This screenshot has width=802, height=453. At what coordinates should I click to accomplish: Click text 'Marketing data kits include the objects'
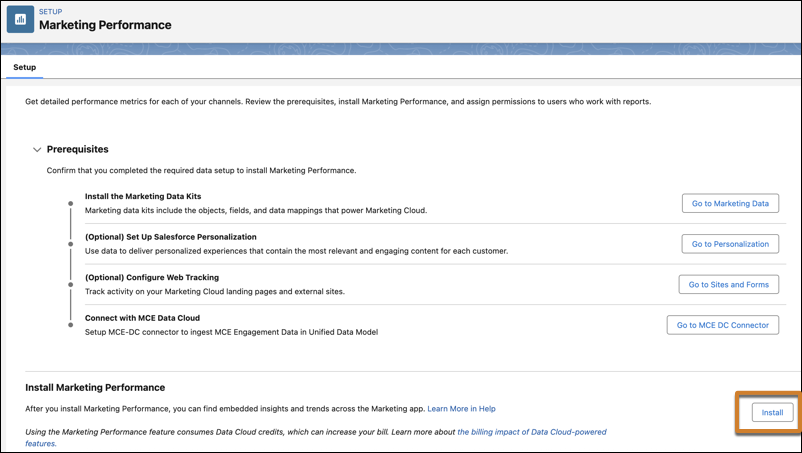156,210
